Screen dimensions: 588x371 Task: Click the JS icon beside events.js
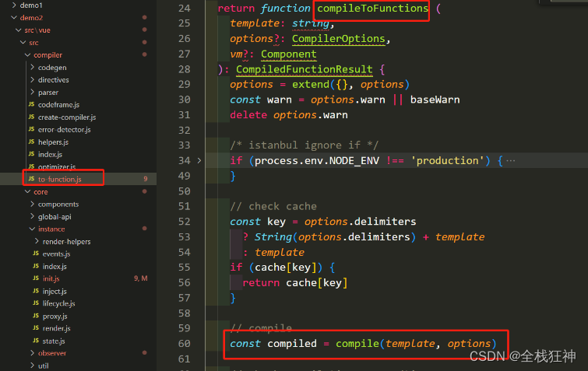(x=36, y=254)
